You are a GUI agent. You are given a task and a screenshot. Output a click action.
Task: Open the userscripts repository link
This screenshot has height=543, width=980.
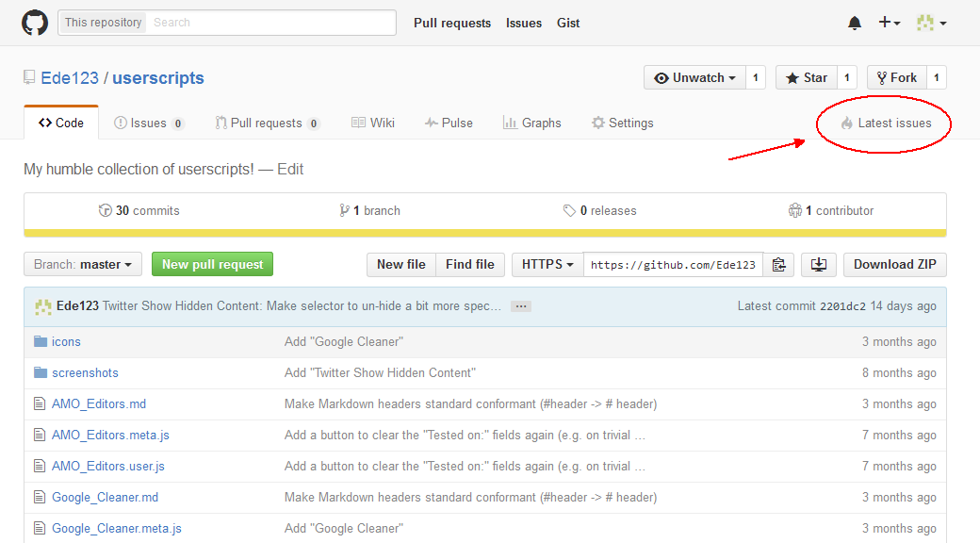158,78
